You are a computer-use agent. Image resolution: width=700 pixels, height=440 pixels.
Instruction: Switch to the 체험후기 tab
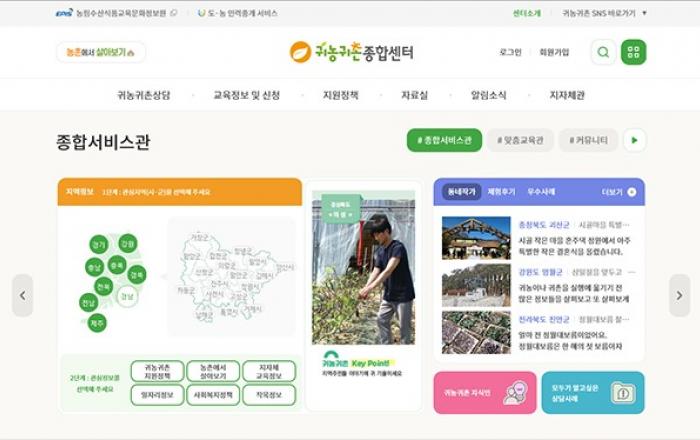coord(501,191)
